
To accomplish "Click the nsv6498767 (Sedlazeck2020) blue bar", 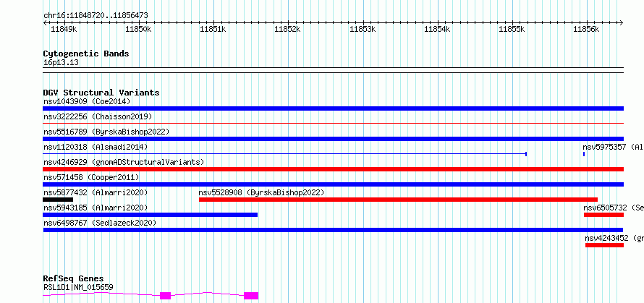I will click(x=333, y=230).
